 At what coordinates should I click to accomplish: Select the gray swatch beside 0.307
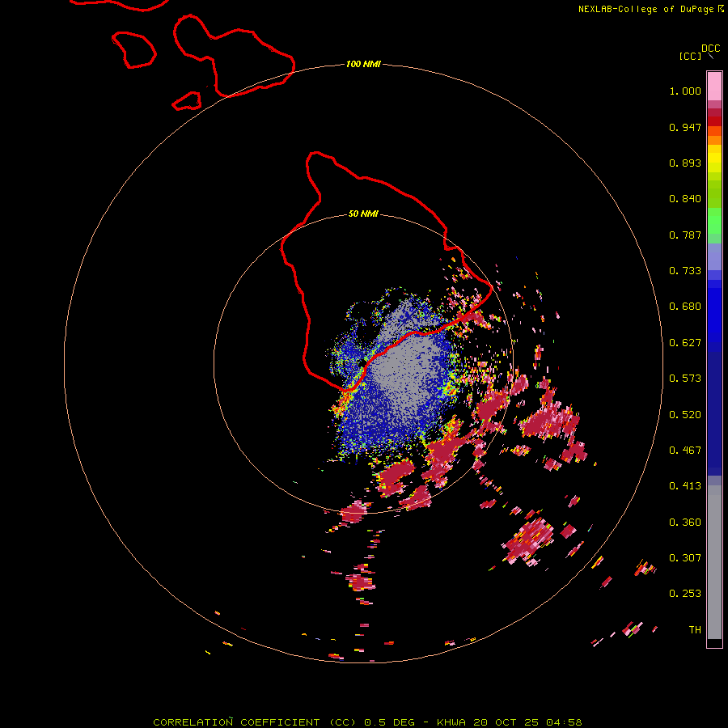click(714, 562)
